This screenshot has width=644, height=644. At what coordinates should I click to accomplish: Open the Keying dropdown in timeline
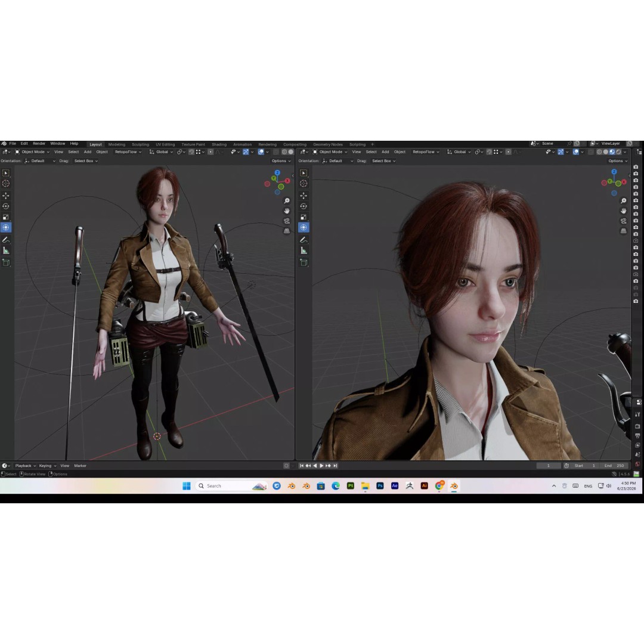48,466
